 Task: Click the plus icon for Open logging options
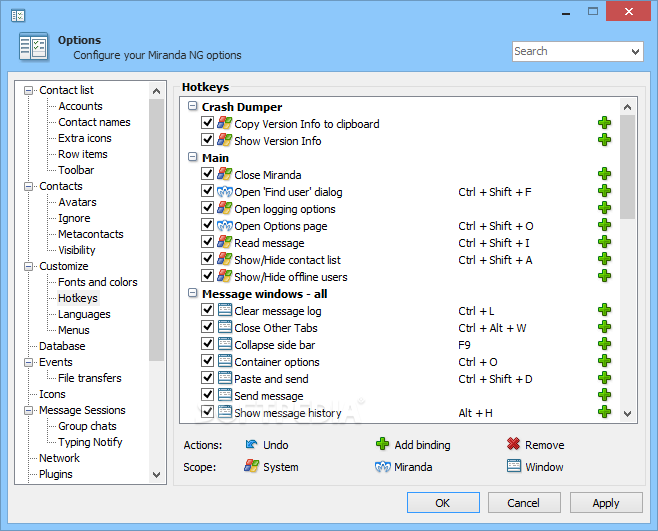pyautogui.click(x=604, y=208)
